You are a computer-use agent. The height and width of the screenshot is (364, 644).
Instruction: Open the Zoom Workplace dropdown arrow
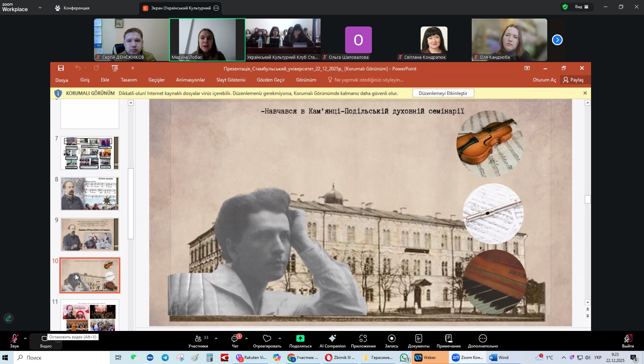40,7
